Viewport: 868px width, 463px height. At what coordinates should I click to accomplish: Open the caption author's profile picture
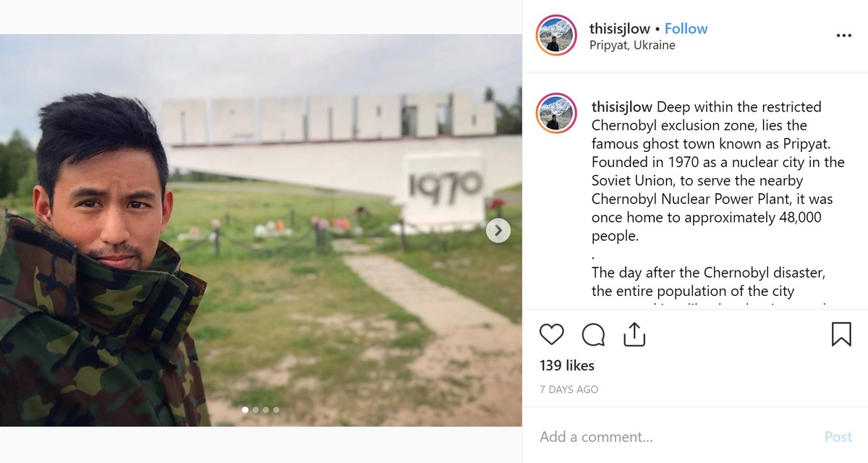[556, 114]
